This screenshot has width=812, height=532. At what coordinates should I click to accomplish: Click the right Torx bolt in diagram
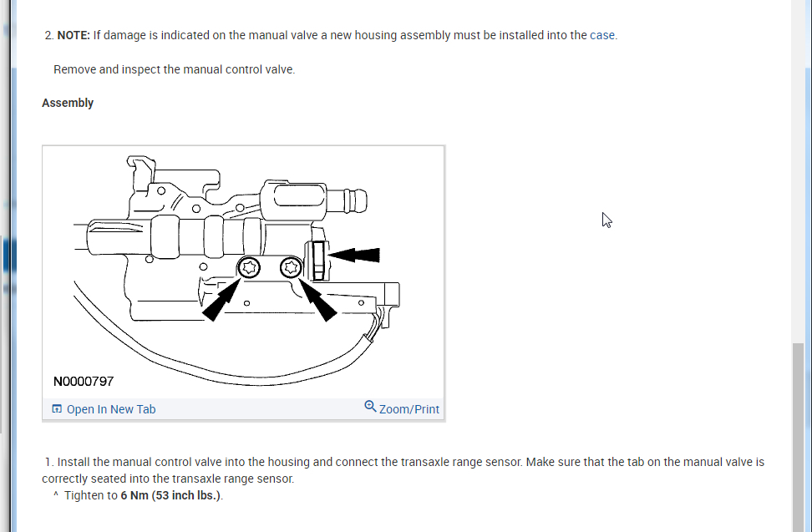[x=291, y=267]
